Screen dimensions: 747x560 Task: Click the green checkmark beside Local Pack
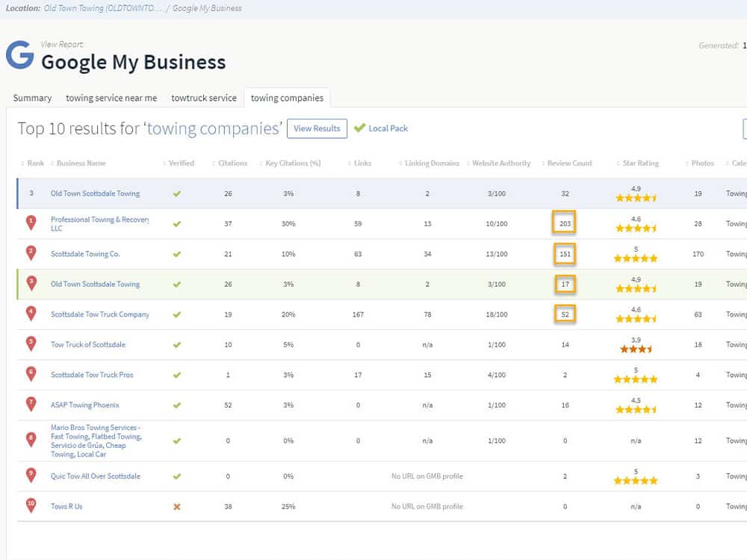pyautogui.click(x=360, y=128)
